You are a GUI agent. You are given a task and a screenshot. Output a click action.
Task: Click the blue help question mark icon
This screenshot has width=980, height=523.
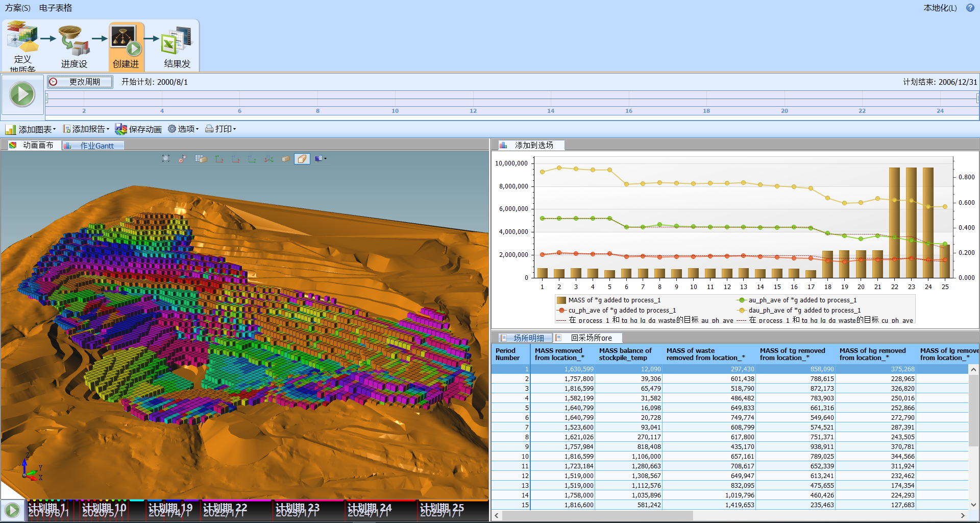click(970, 8)
